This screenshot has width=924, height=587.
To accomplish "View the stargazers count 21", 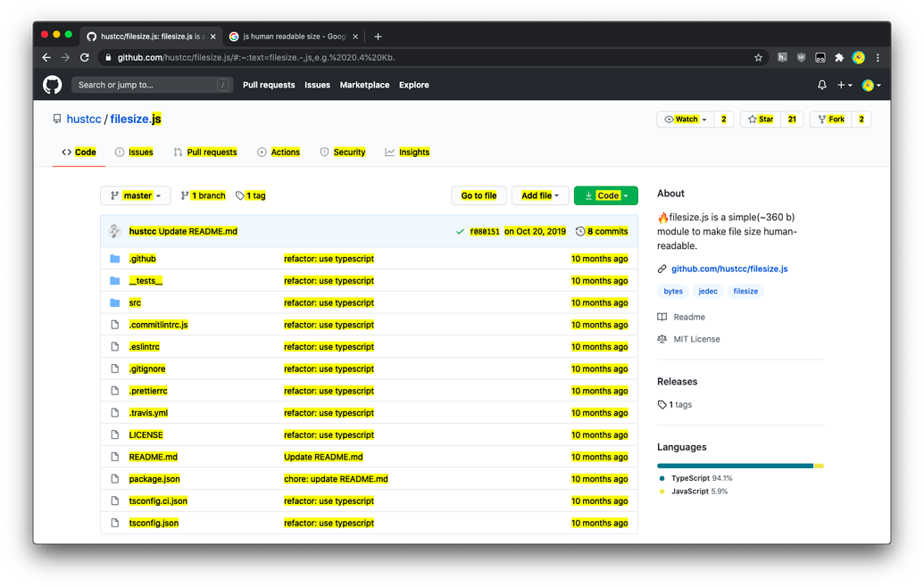I will pos(792,119).
